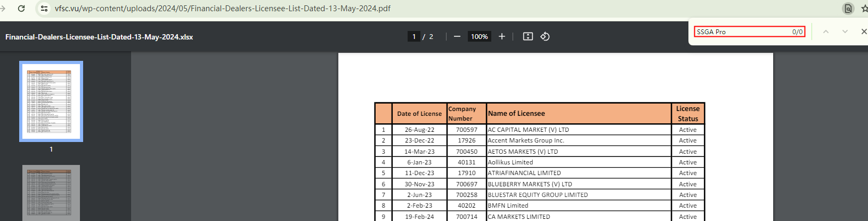
Task: Bookmark this page with the star icon
Action: (x=864, y=9)
